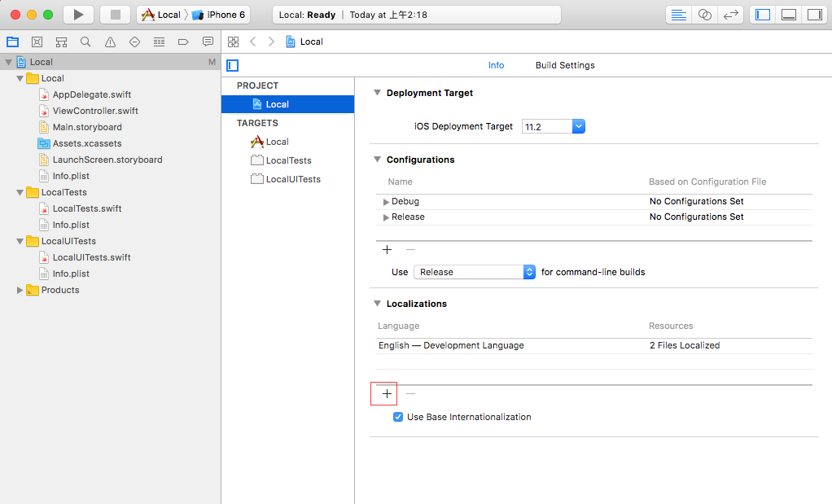832x504 pixels.
Task: Toggle the debug area visibility
Action: click(789, 15)
